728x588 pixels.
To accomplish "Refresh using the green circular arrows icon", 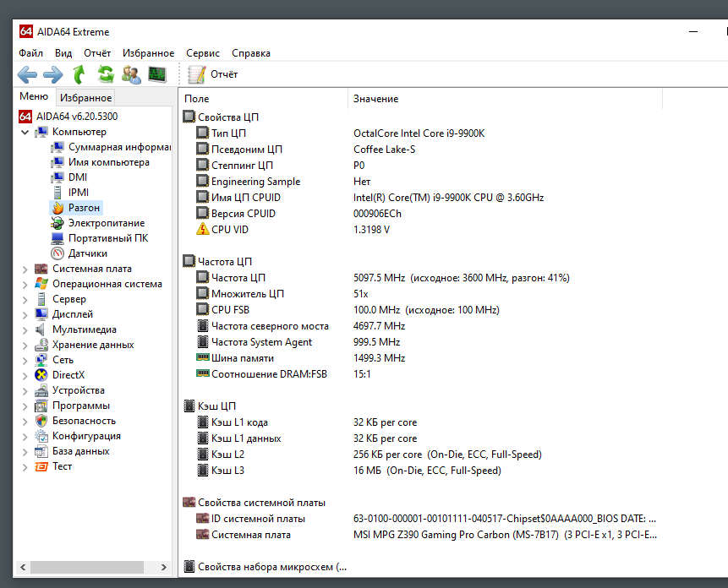I will [106, 74].
